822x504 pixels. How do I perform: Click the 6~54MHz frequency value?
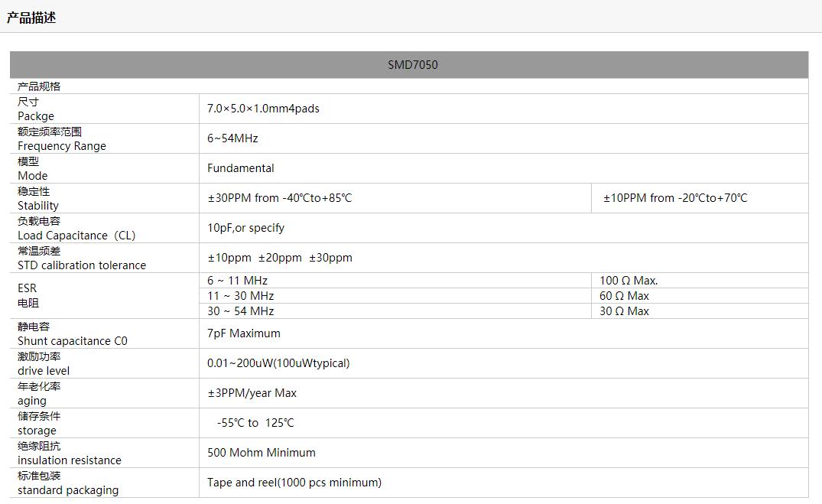tap(232, 138)
